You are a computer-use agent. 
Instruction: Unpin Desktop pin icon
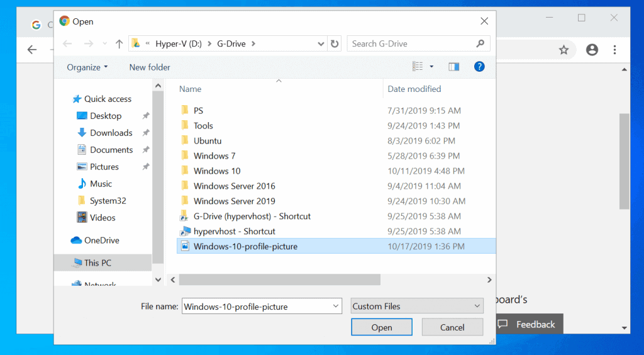coord(145,116)
